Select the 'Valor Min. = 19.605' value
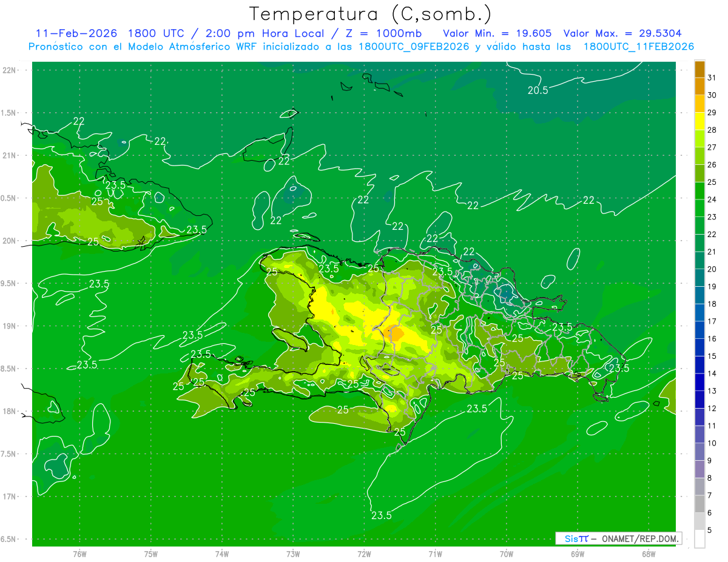Screen dimensions: 728x562 [x=497, y=33]
